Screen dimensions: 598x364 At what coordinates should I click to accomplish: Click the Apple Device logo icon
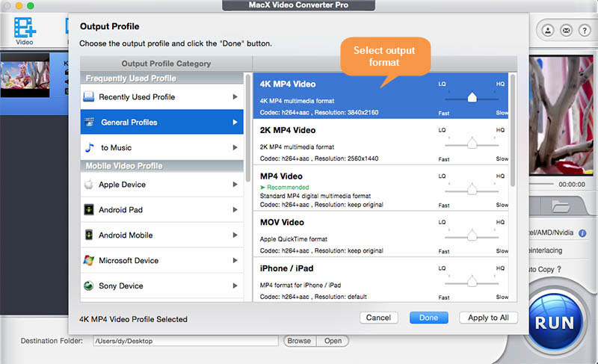[x=88, y=185]
